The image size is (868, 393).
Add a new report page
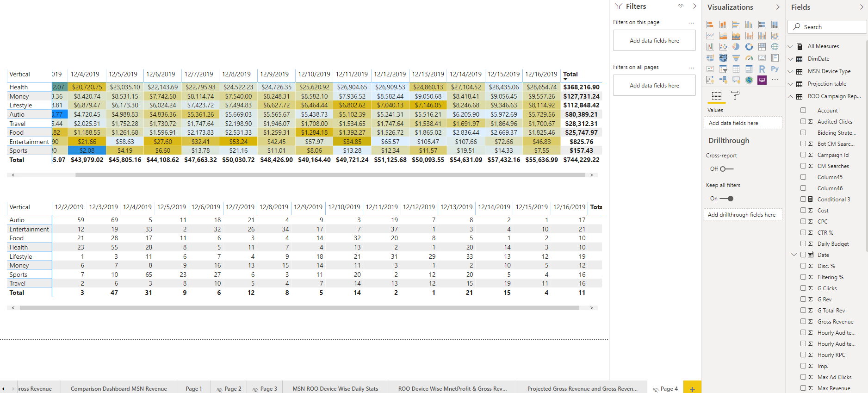click(x=692, y=389)
